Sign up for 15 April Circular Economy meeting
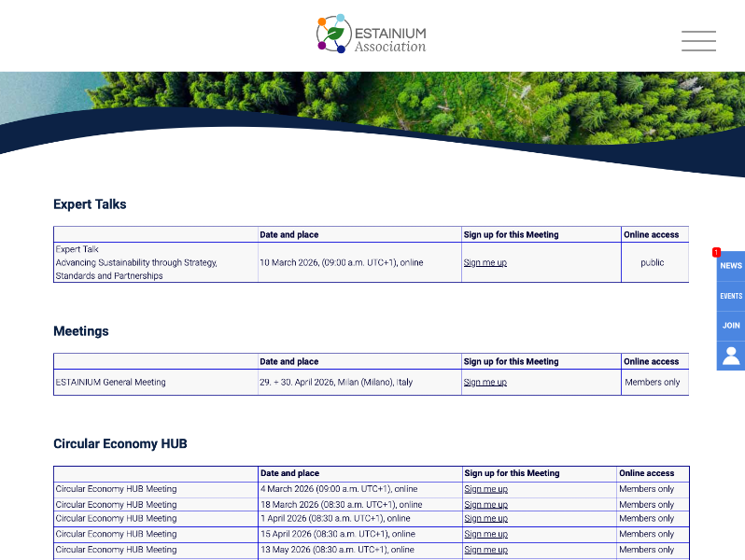This screenshot has width=745, height=560. 485,535
